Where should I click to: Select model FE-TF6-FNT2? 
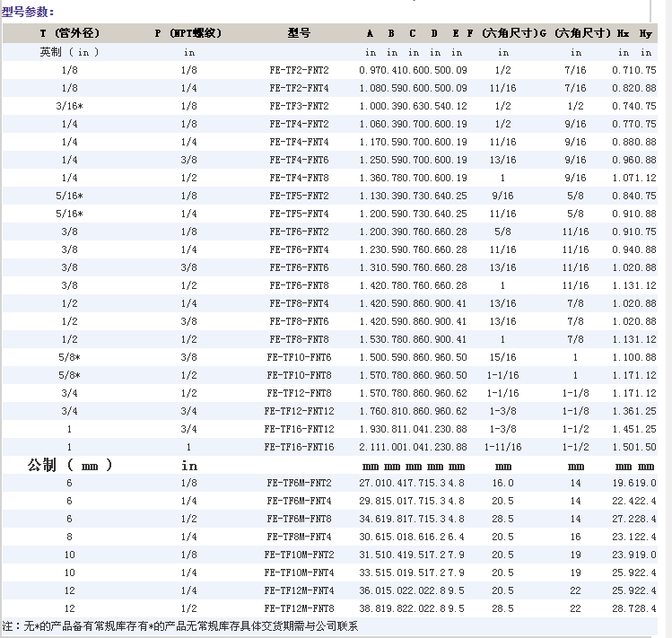[x=299, y=232]
